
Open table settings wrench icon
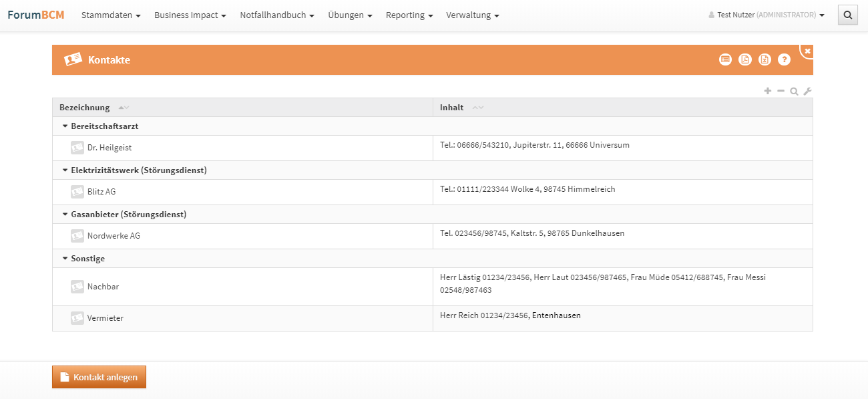(x=807, y=92)
